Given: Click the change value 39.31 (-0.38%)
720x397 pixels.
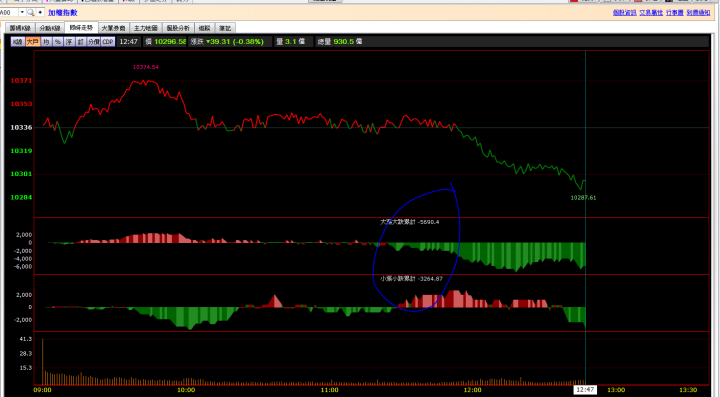Looking at the screenshot, I should pos(235,42).
